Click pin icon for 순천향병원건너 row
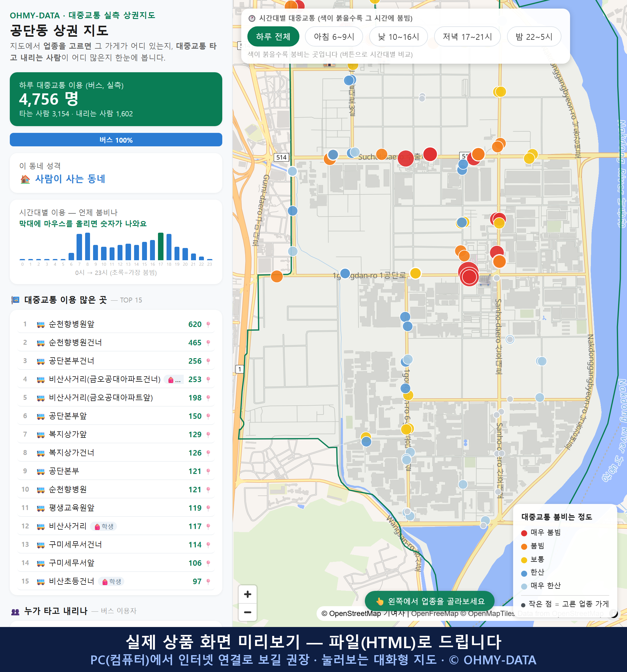The height and width of the screenshot is (672, 627). point(208,342)
